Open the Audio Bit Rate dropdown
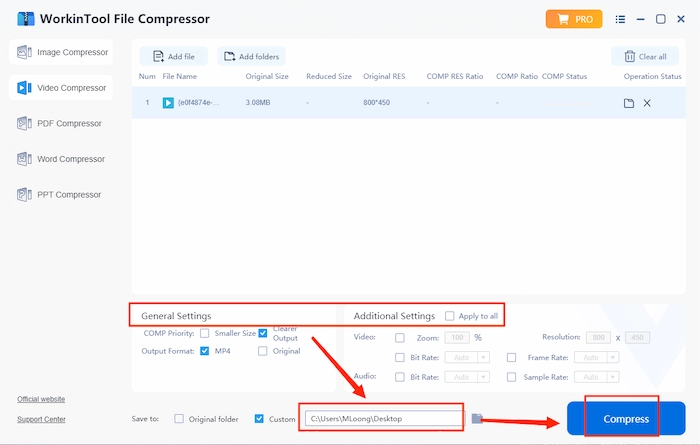 click(467, 377)
